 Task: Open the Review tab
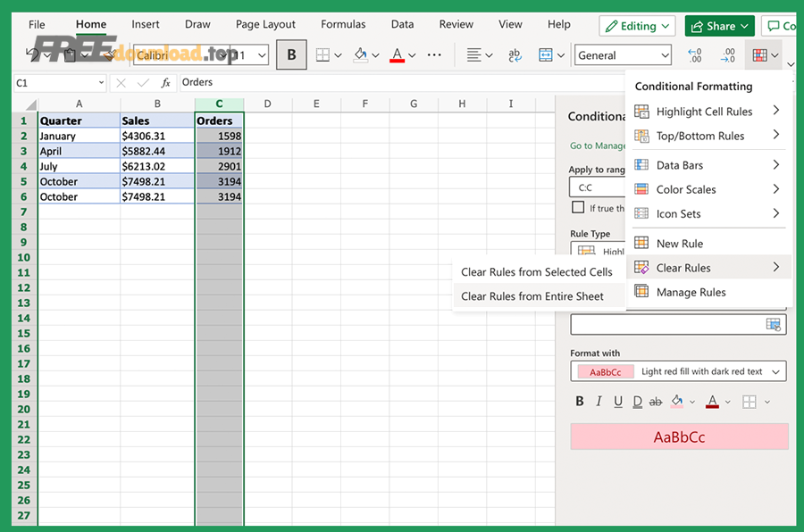tap(456, 24)
